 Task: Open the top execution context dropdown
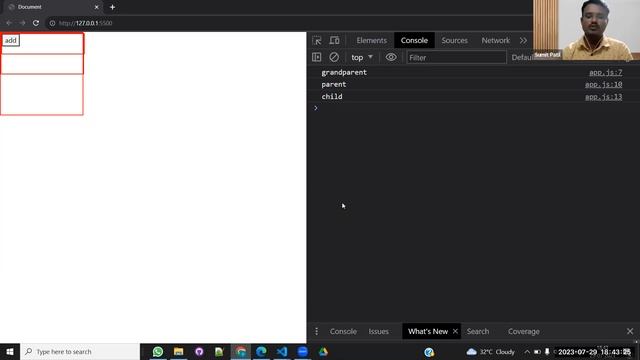(x=362, y=57)
